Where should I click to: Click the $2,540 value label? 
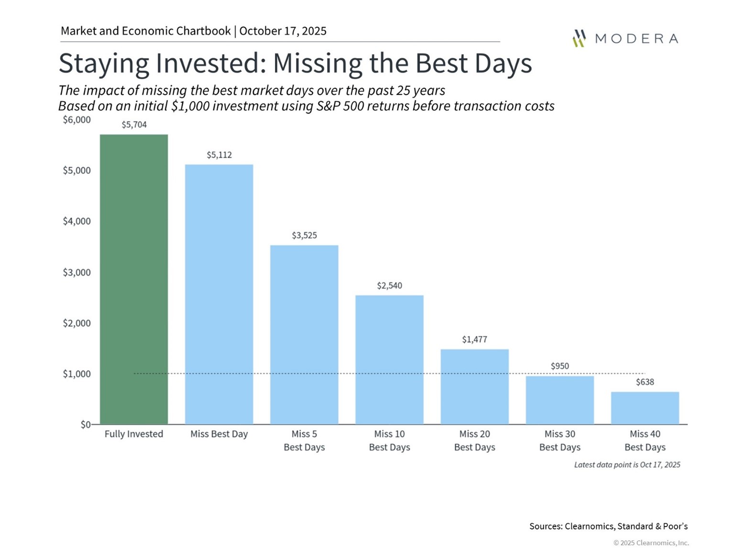pyautogui.click(x=389, y=285)
